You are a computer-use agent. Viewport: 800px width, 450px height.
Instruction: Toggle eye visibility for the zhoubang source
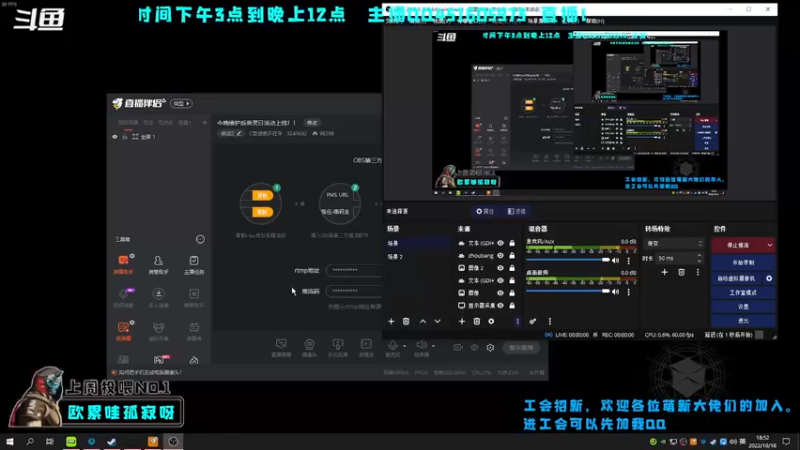501,256
